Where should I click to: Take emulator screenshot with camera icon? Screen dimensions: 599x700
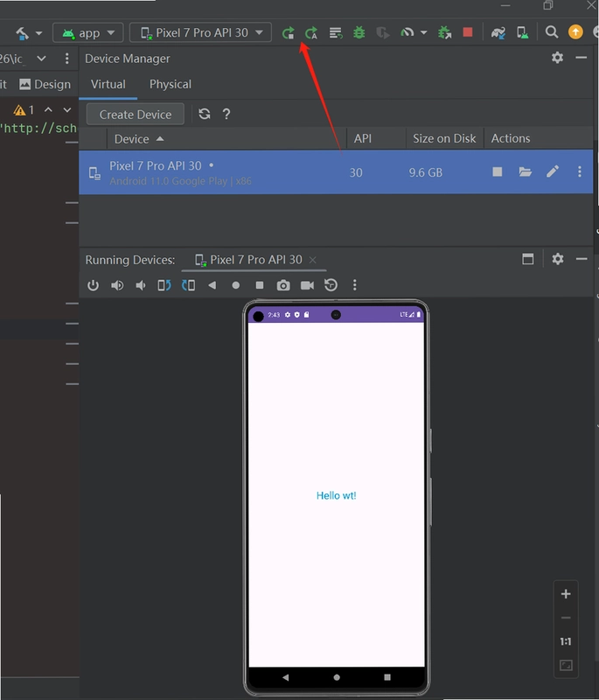(x=283, y=285)
